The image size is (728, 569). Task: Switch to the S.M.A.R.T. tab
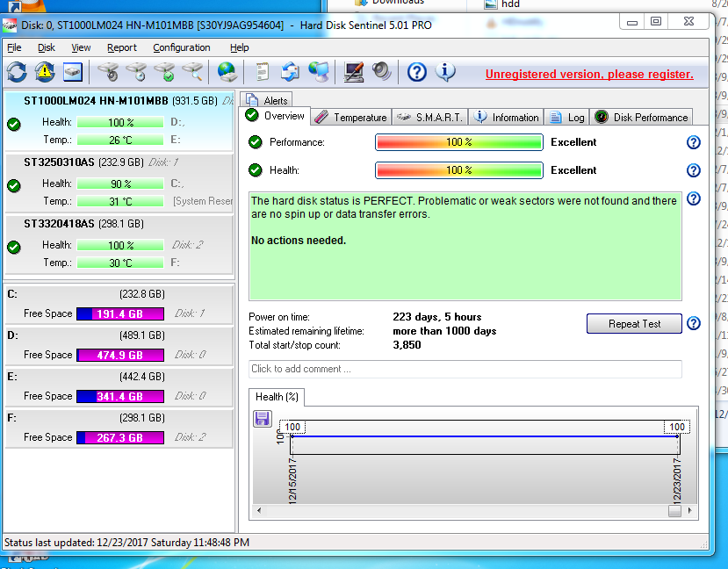click(430, 118)
